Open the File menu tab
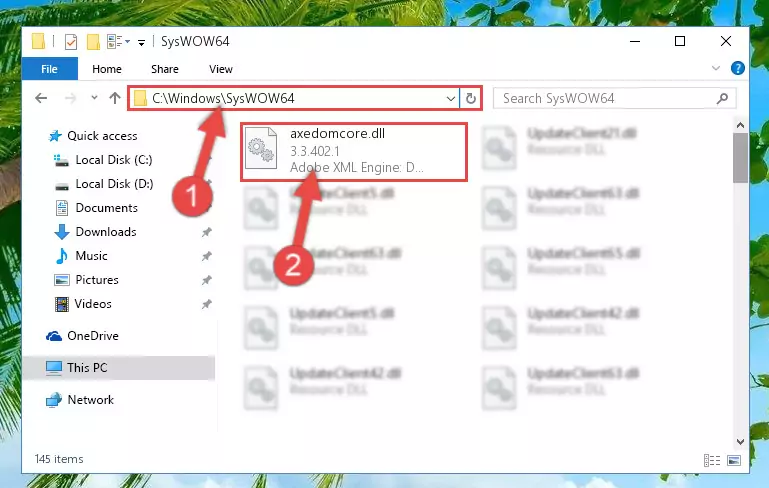 point(50,69)
